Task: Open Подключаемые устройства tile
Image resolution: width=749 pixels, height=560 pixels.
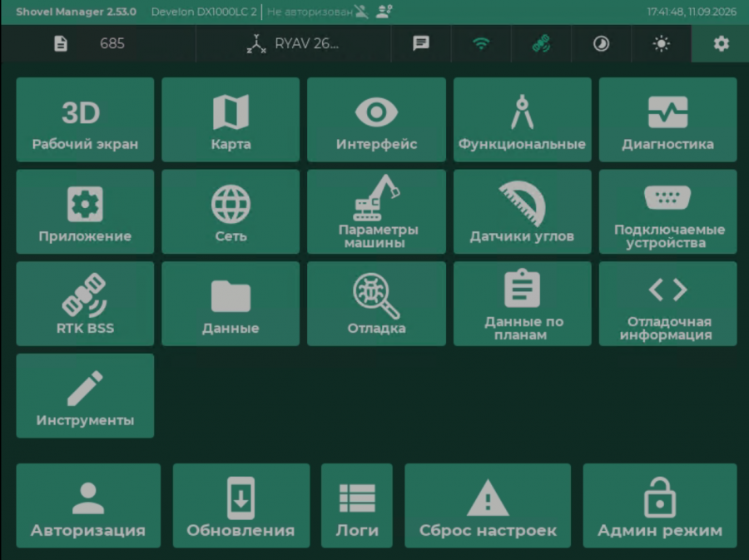Action: [x=667, y=211]
